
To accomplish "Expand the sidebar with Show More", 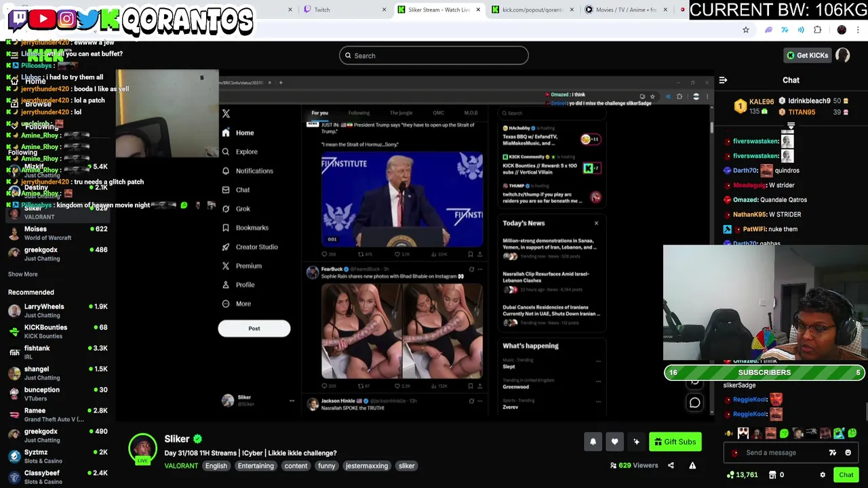I will click(x=22, y=274).
